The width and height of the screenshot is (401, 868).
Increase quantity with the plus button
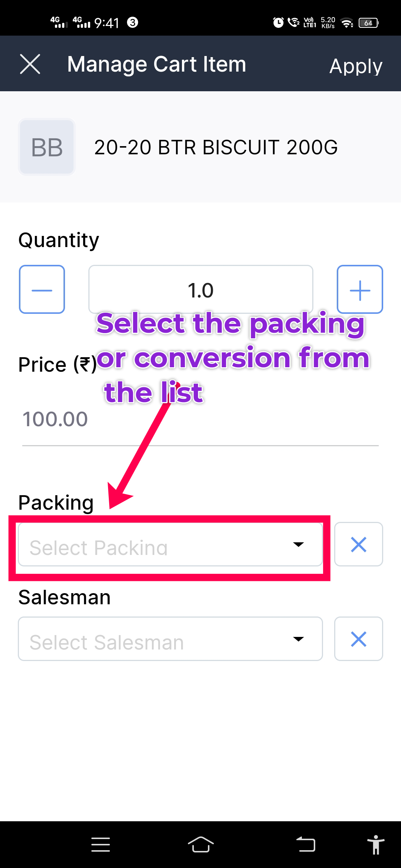pyautogui.click(x=360, y=289)
